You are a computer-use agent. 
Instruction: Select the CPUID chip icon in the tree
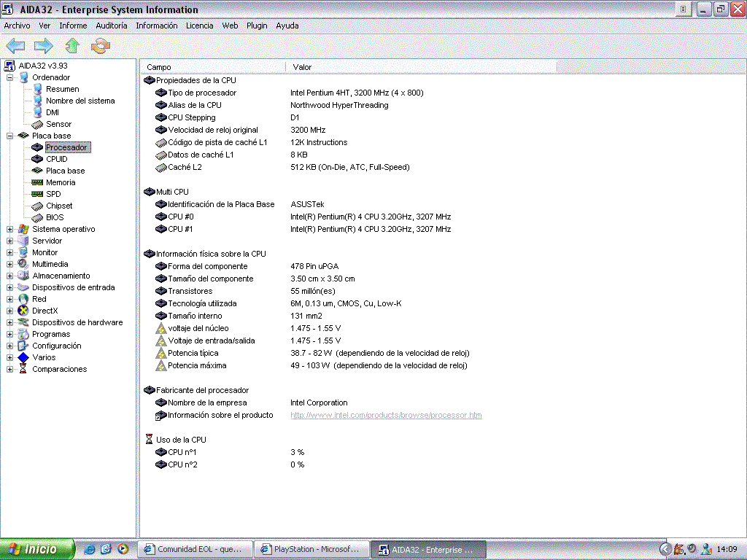[x=37, y=159]
